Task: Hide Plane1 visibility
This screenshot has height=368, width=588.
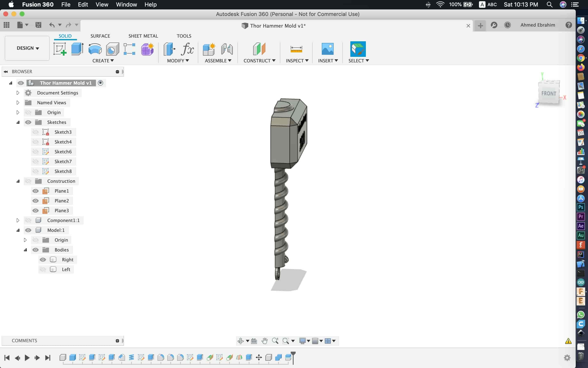Action: click(36, 191)
